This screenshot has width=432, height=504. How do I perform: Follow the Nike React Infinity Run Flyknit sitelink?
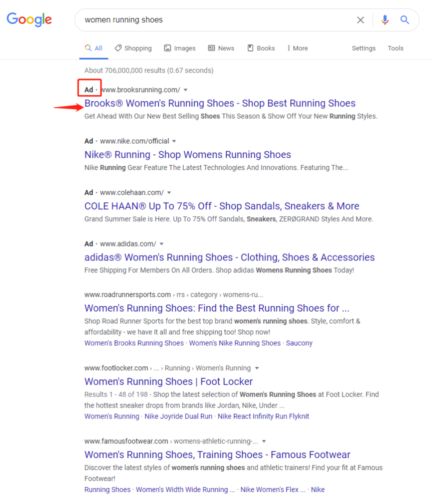click(263, 416)
